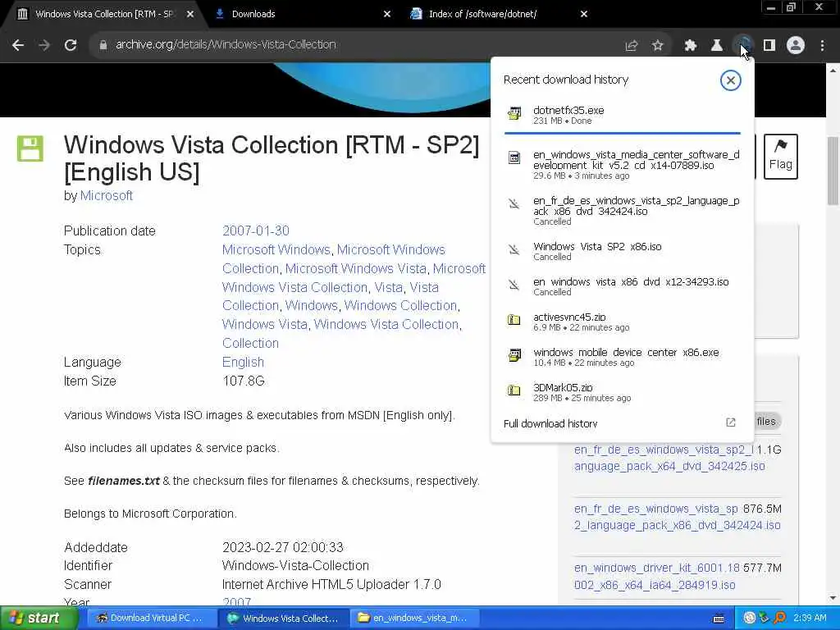Screen dimensions: 840x630
Task: Switch to the Downloads tab
Action: [302, 15]
